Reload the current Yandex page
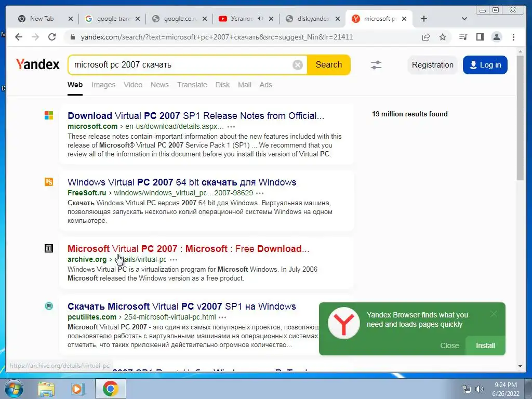 tap(52, 37)
